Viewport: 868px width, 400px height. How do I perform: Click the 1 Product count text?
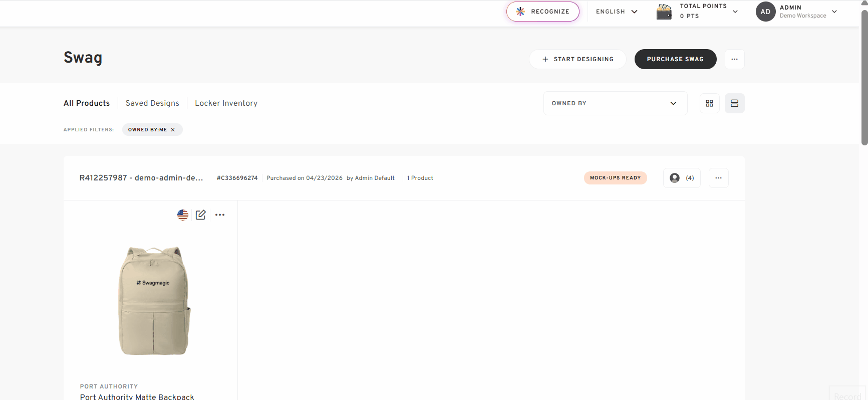point(420,178)
